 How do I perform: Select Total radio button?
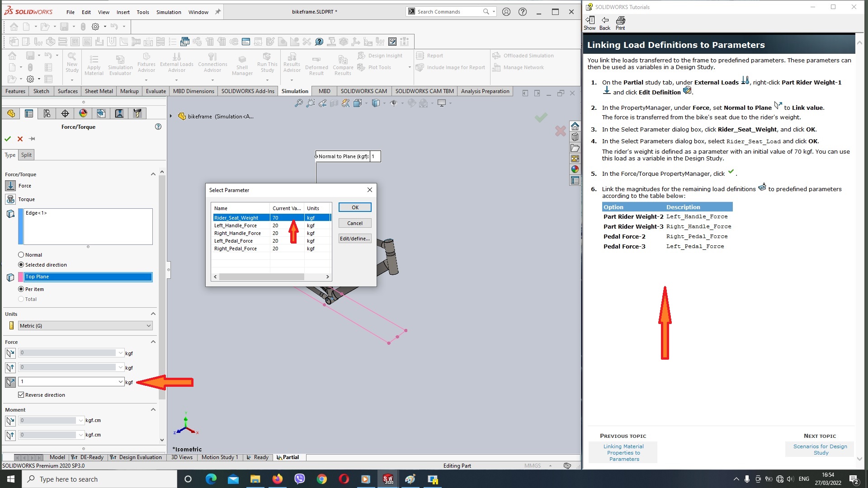(21, 299)
